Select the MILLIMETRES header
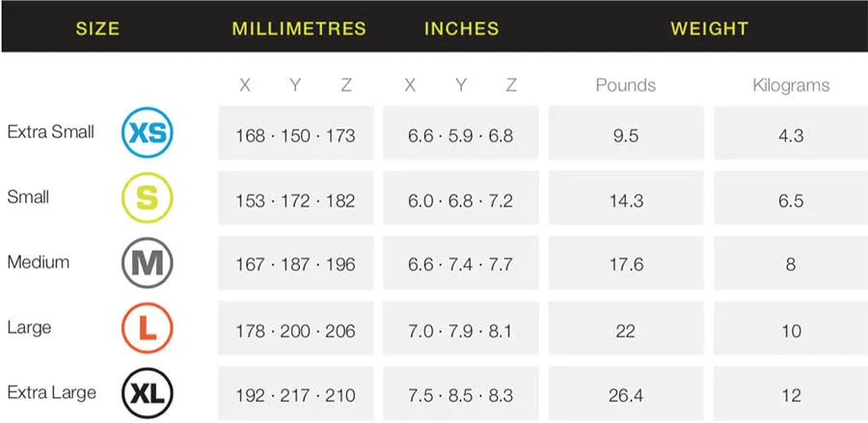868x423 pixels. click(x=299, y=28)
